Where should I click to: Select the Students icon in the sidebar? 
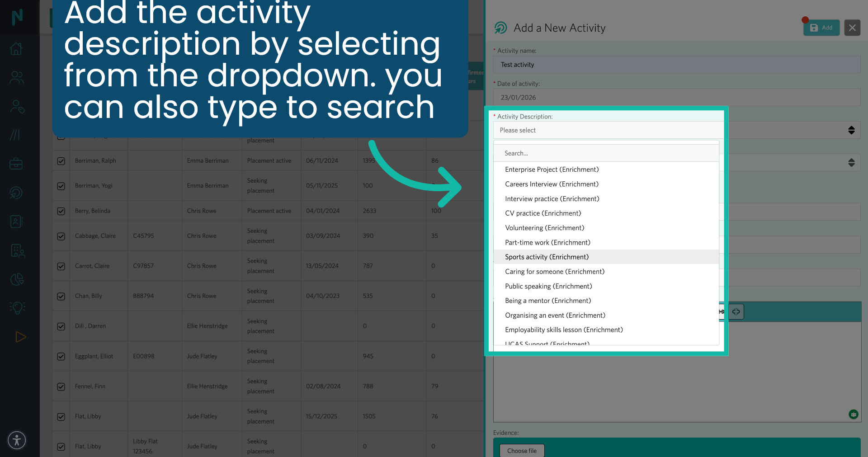pos(17,77)
